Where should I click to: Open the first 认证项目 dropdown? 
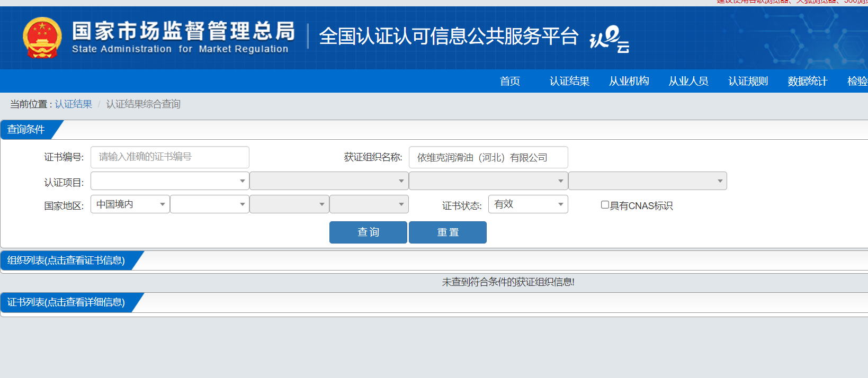170,181
